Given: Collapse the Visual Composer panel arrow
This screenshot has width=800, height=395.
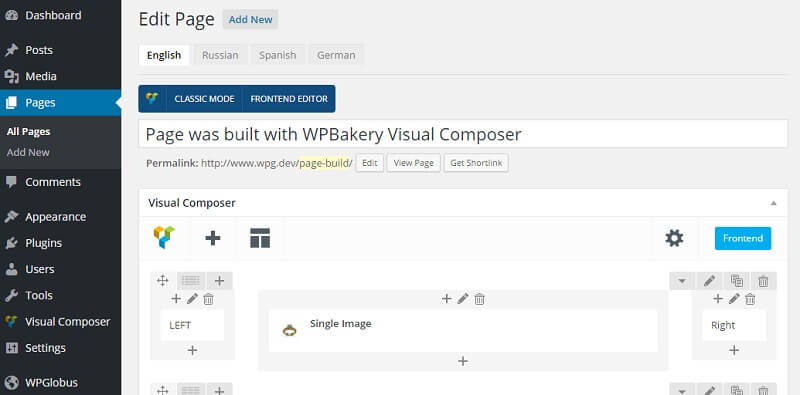Looking at the screenshot, I should pos(773,203).
